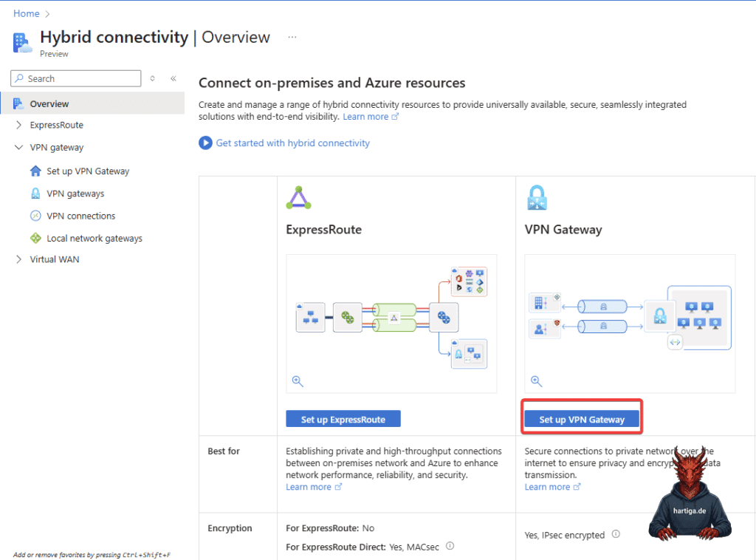Image resolution: width=756 pixels, height=560 pixels.
Task: Zoom the ExpressRoute architecture diagram magnifier
Action: (x=298, y=381)
